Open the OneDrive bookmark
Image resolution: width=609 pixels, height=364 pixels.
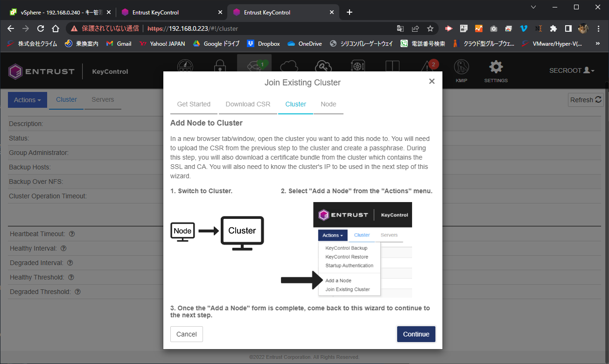pyautogui.click(x=305, y=43)
